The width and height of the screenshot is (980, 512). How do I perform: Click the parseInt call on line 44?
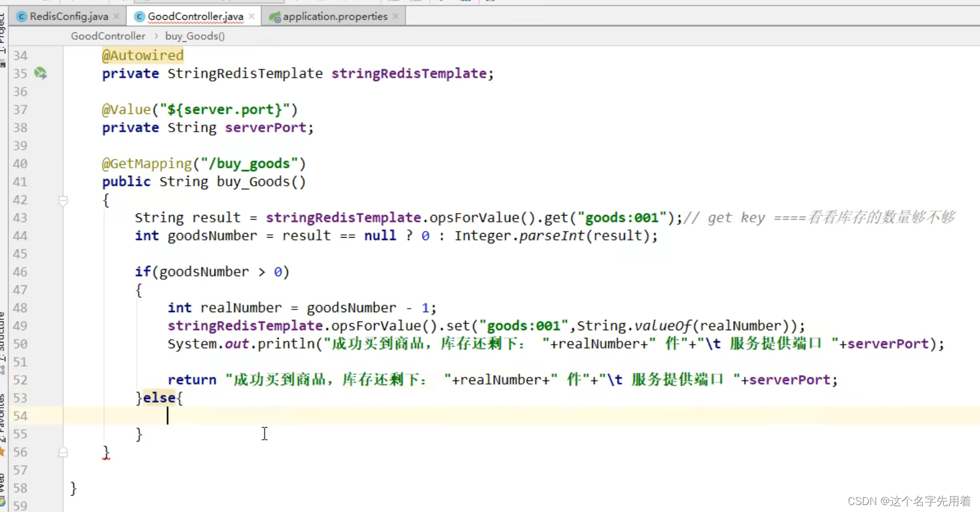pyautogui.click(x=552, y=236)
